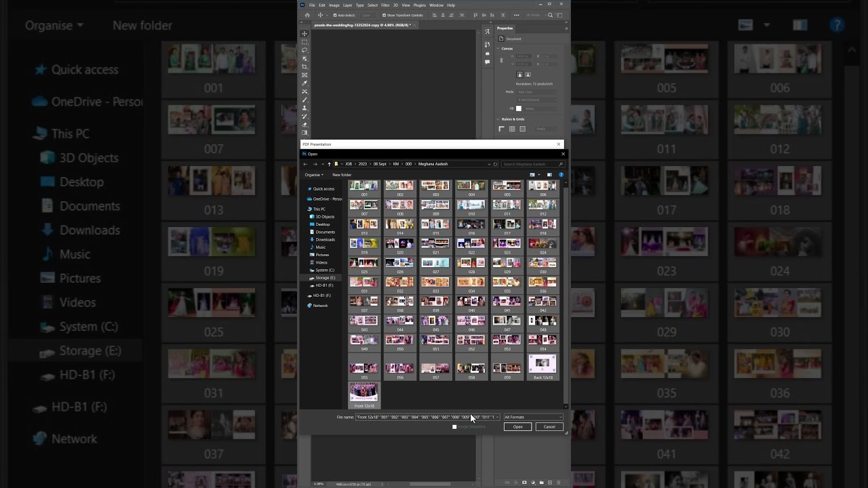Image resolution: width=868 pixels, height=488 pixels.
Task: Click the blue help icon in Open dialog
Action: point(561,175)
